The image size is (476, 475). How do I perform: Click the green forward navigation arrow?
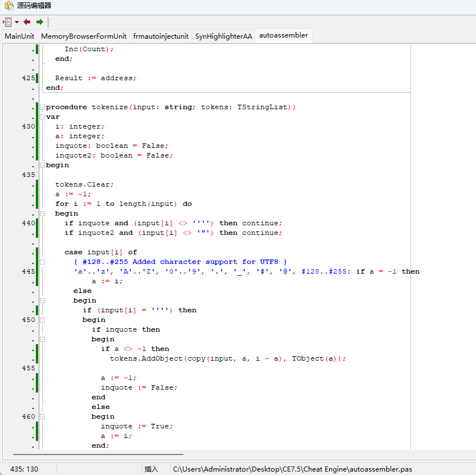(x=39, y=22)
